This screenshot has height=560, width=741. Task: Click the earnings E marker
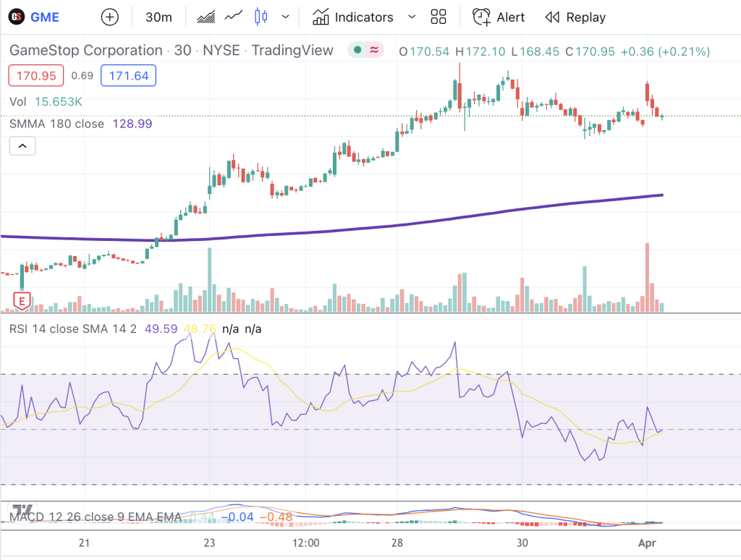(x=22, y=301)
